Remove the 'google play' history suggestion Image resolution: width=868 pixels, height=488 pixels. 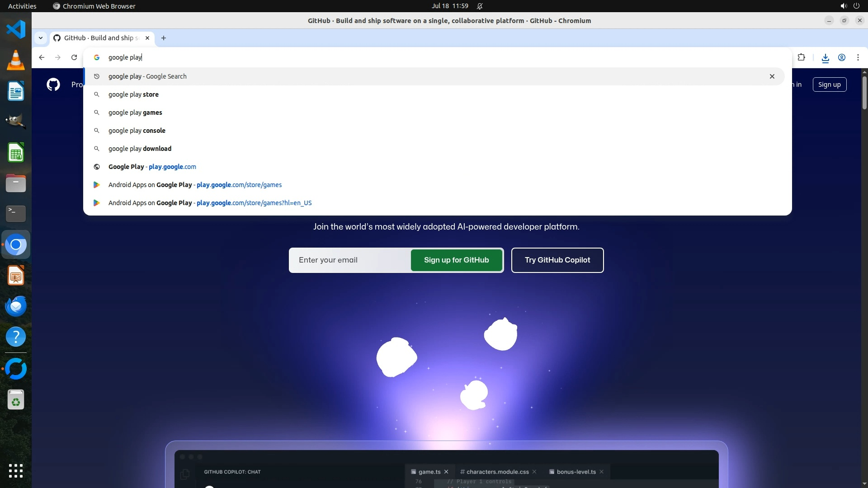tap(772, 76)
